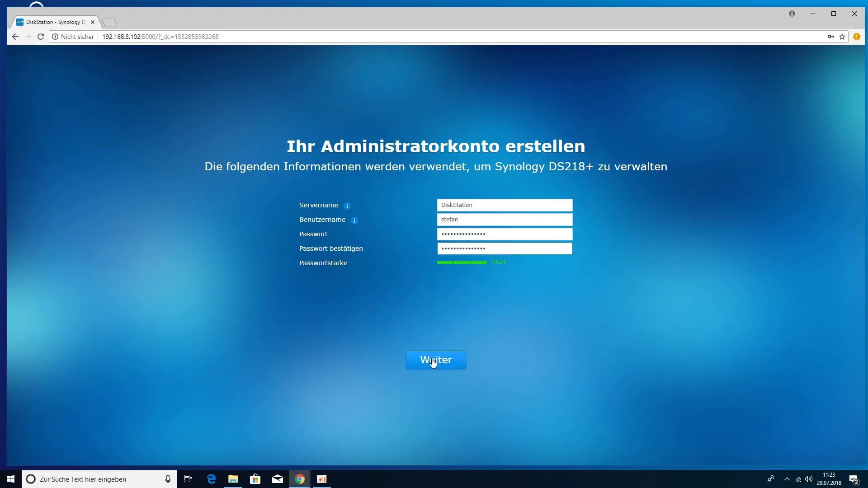Open the orange Chrome notification menu icon

click(x=857, y=37)
